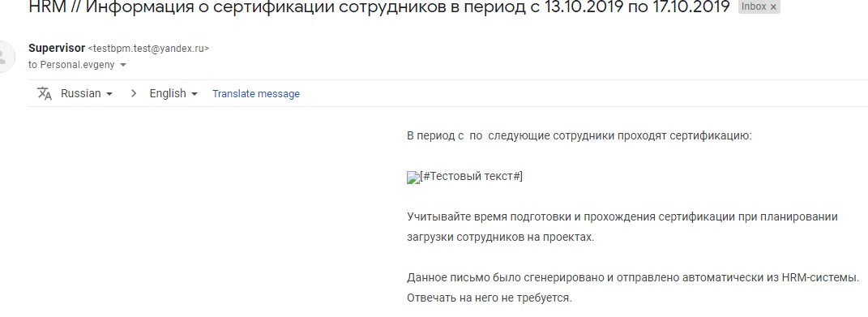Click the 'to Personal.evgeny' recipient text
868x317 pixels.
point(71,65)
